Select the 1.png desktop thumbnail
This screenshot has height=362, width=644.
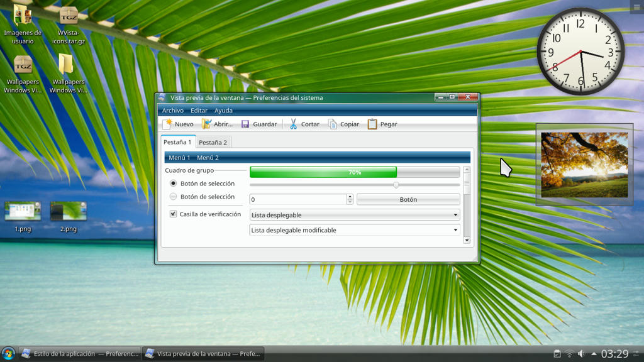click(x=23, y=217)
